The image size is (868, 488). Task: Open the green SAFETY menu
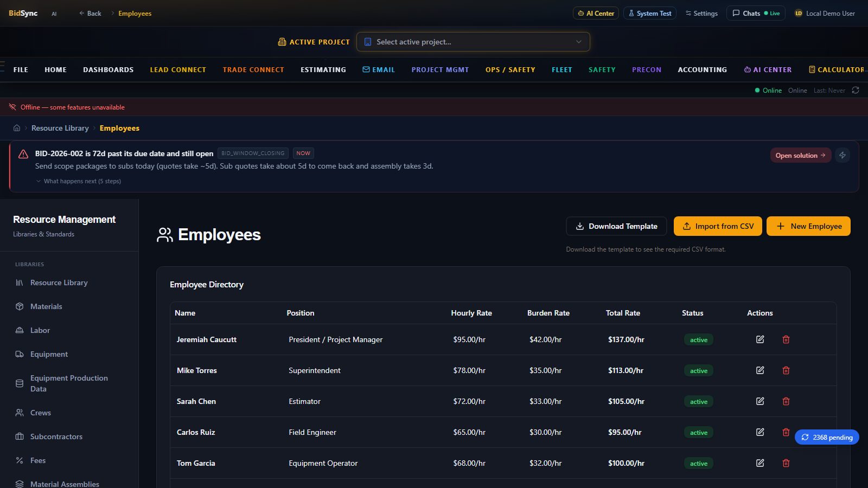coord(602,69)
